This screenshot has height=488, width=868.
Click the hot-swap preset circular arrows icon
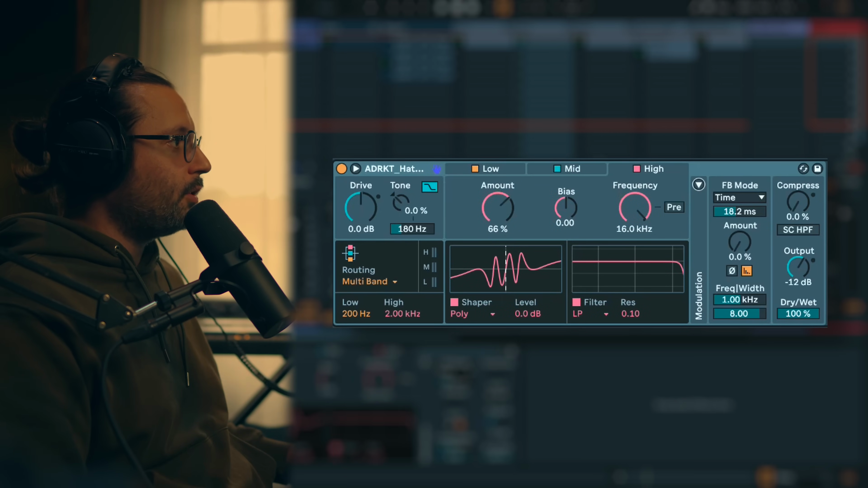pos(803,169)
